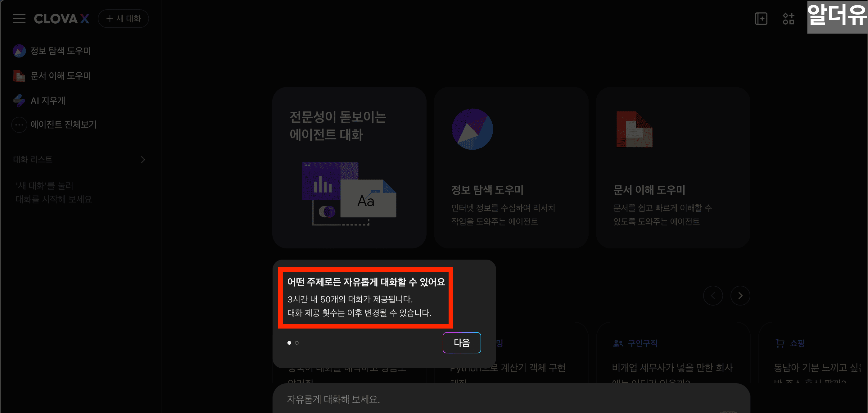Select the first carousel pagination dot

[x=289, y=343]
